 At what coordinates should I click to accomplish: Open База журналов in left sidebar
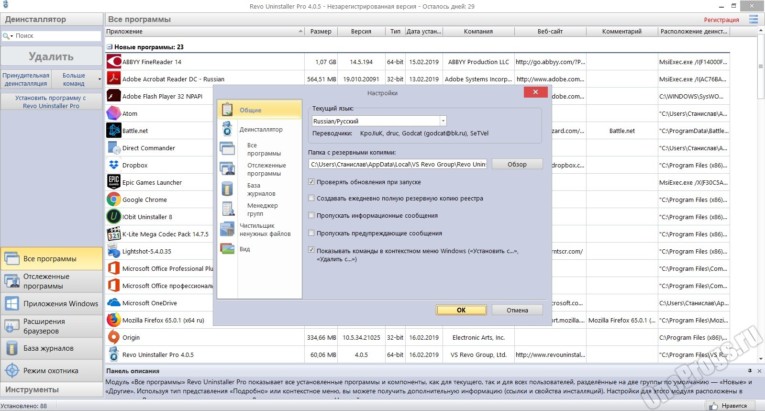(x=51, y=349)
